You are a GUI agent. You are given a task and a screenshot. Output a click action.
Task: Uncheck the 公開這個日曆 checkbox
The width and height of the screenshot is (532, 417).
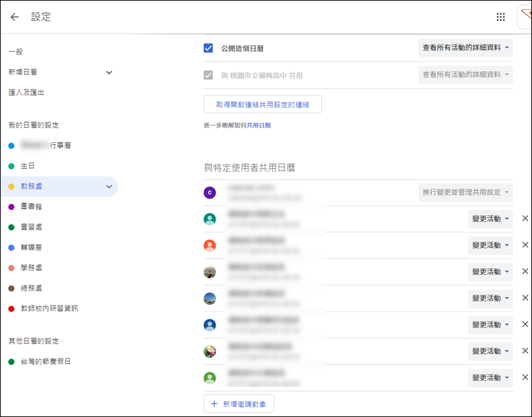(208, 48)
